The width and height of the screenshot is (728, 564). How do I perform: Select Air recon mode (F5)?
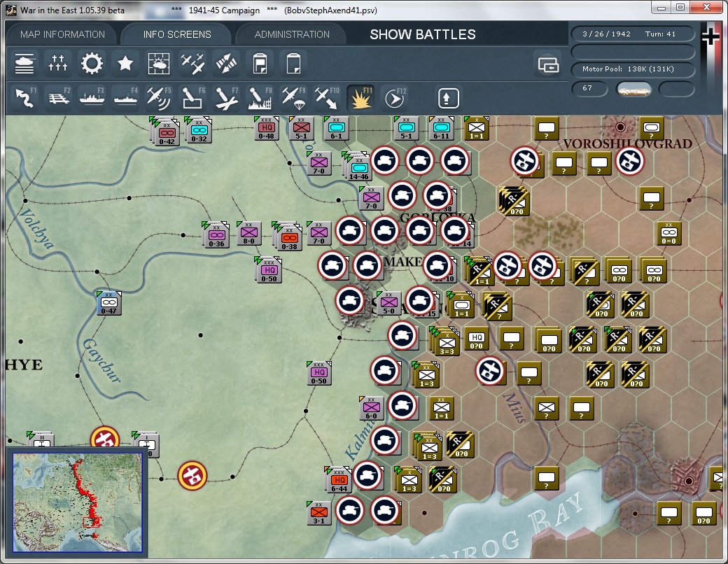[159, 98]
